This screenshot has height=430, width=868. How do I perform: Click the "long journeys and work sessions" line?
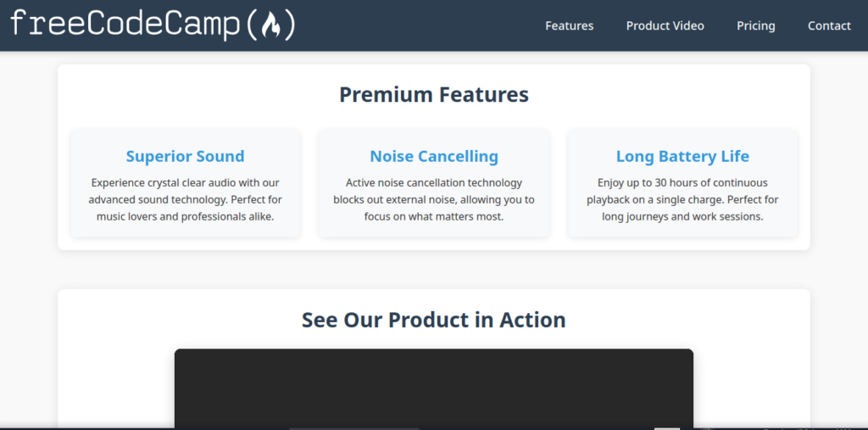tap(682, 216)
